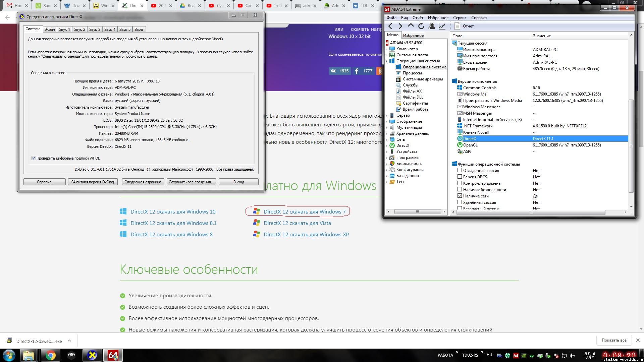
Task: Toggle Версия DBCS checkbox
Action: 460,177
